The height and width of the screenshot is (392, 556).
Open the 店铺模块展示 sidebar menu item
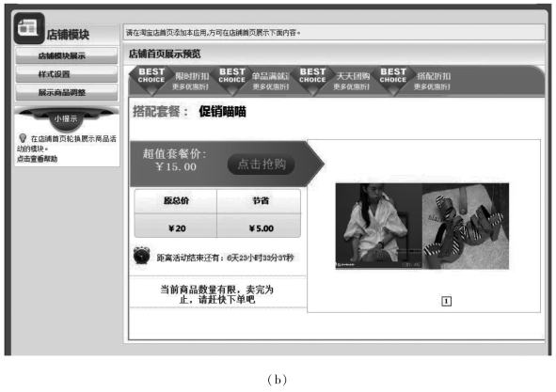67,55
